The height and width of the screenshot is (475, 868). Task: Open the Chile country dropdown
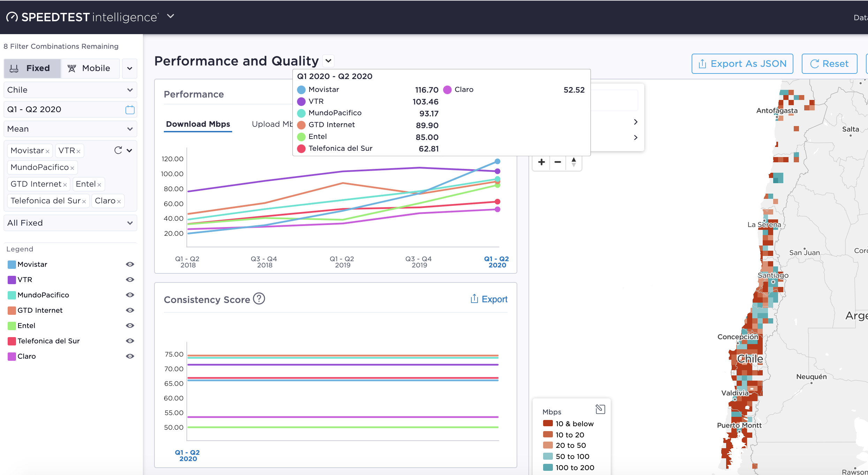[70, 90]
